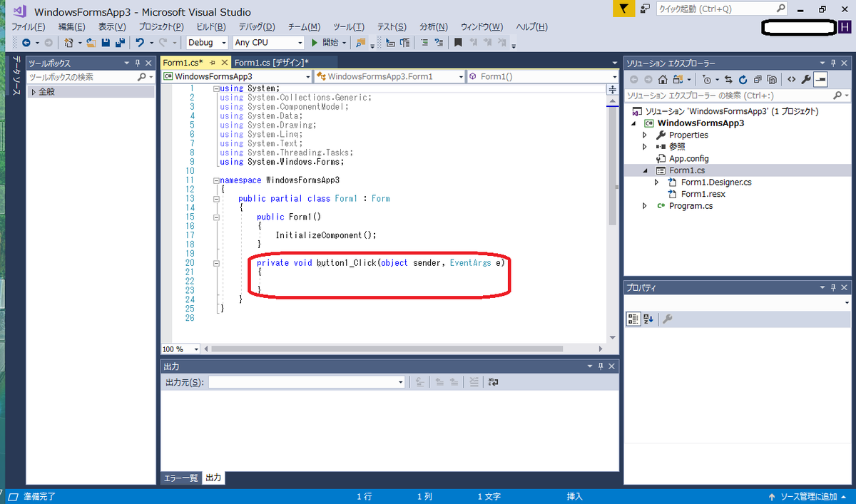Click Pending Changes Filter icon in Solution Explorer

(x=706, y=79)
